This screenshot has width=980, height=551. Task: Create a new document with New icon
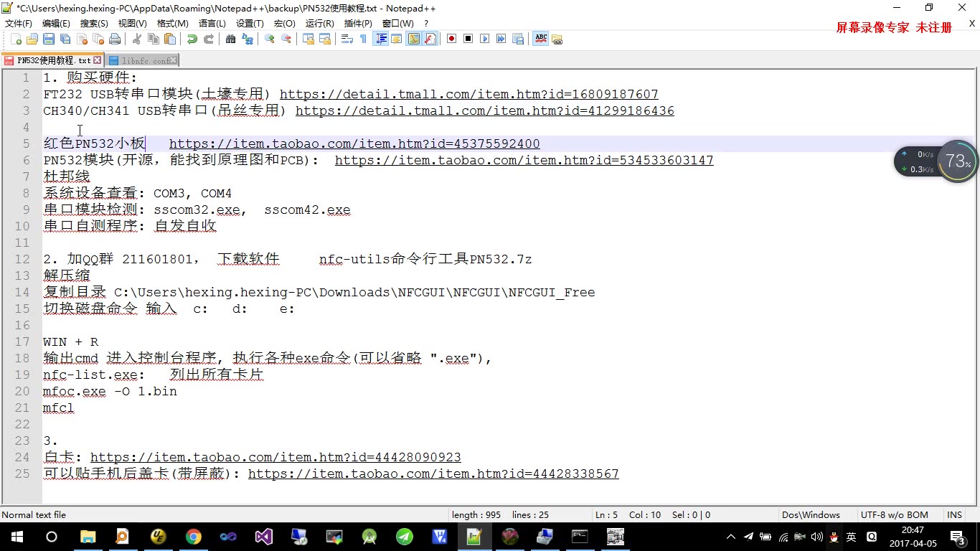click(x=16, y=39)
